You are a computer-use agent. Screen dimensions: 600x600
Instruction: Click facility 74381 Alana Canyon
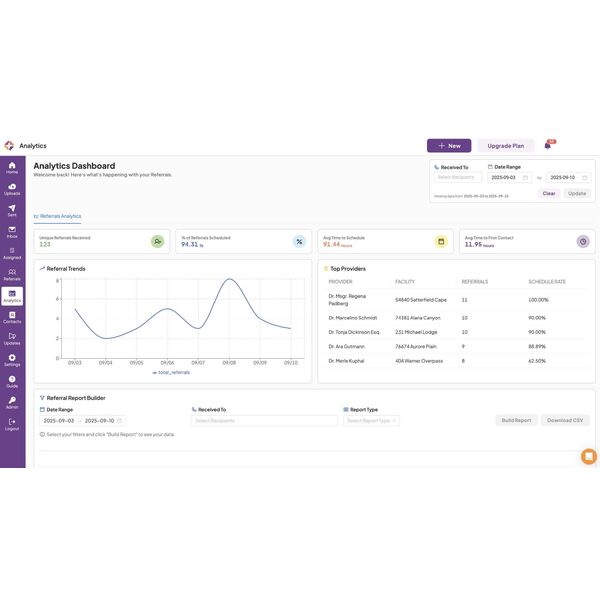point(418,318)
